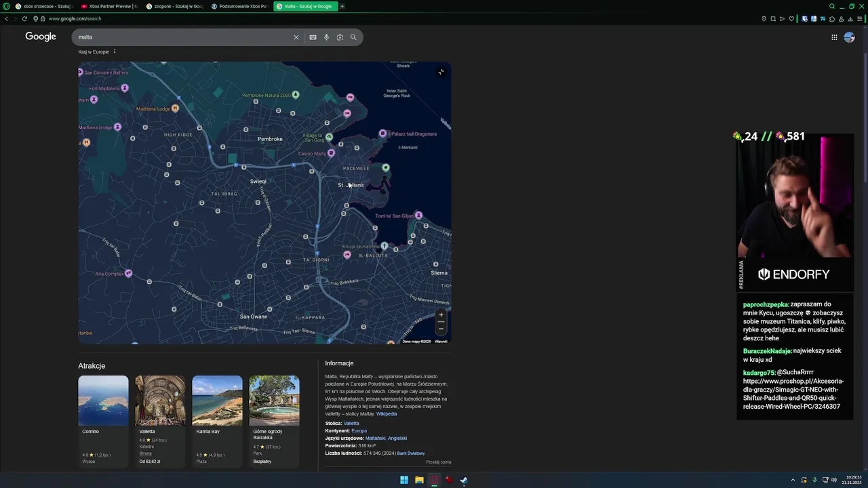Select the Palazz tad-Dragunara map pin

[x=382, y=134]
